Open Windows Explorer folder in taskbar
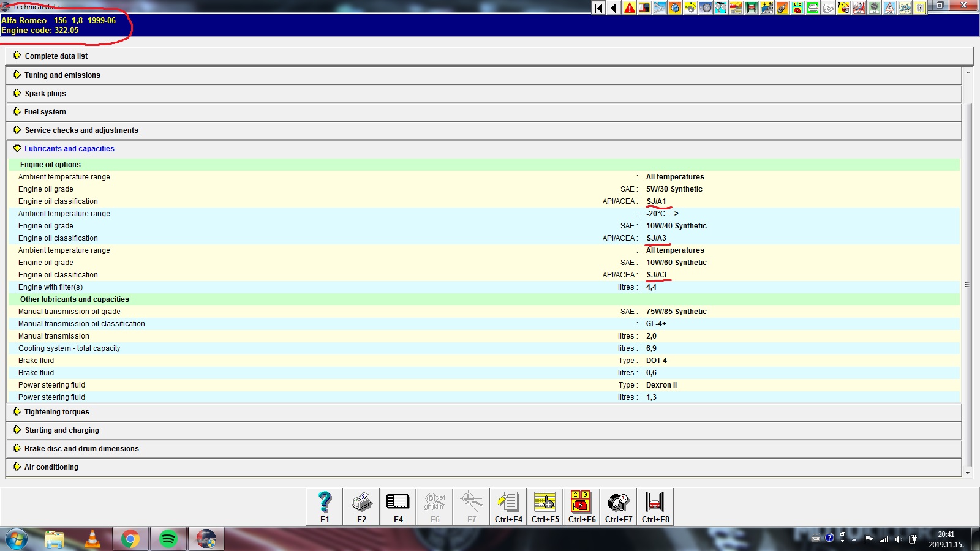980x551 pixels. pos(55,539)
